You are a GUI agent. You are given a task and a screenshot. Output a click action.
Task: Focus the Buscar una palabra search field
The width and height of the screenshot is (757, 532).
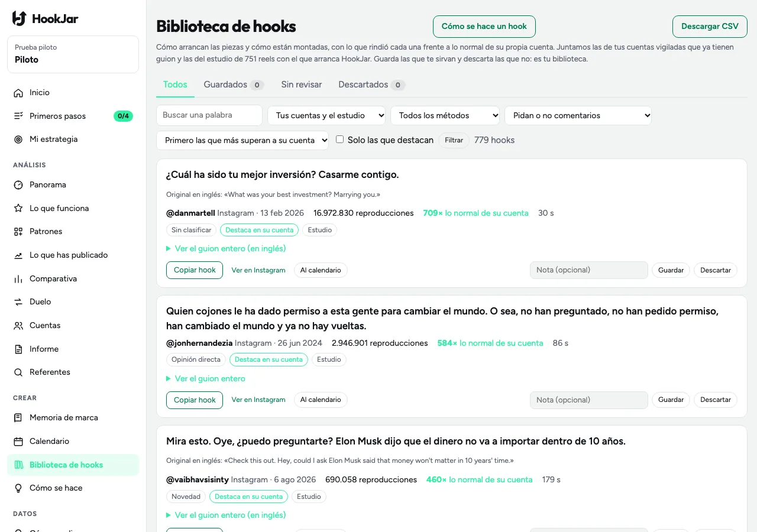(x=209, y=115)
